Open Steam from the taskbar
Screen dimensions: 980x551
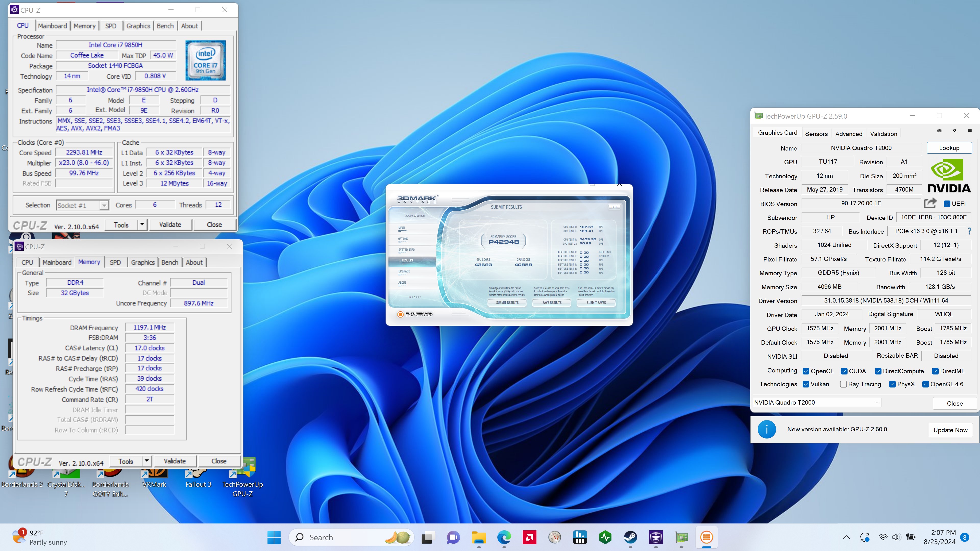(x=630, y=537)
